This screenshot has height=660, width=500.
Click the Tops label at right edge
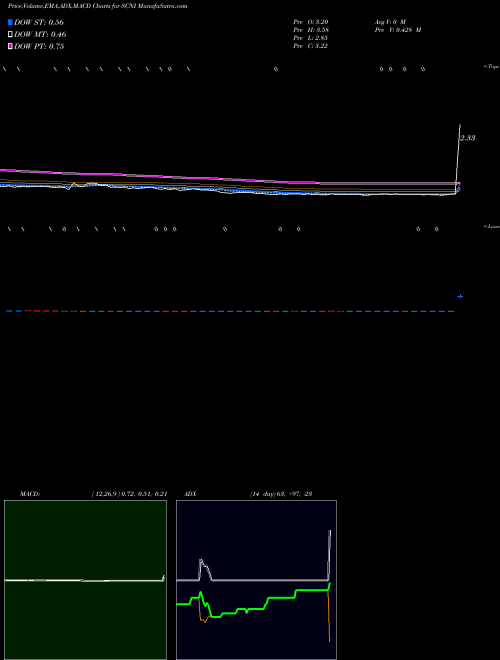pos(492,67)
